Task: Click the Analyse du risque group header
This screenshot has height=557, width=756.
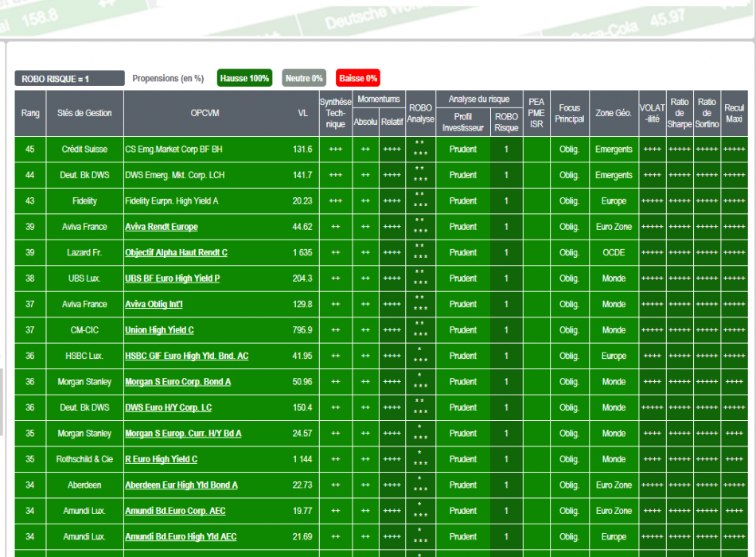Action: point(479,99)
